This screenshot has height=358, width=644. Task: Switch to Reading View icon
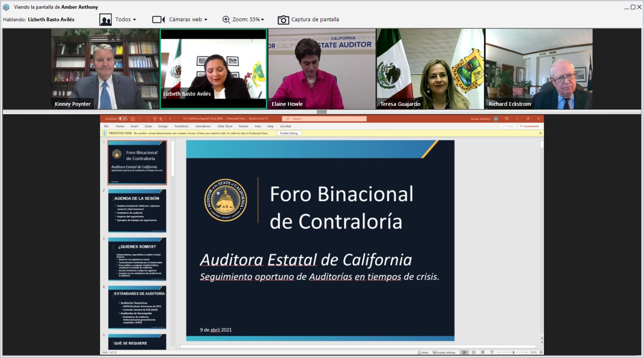pyautogui.click(x=482, y=352)
